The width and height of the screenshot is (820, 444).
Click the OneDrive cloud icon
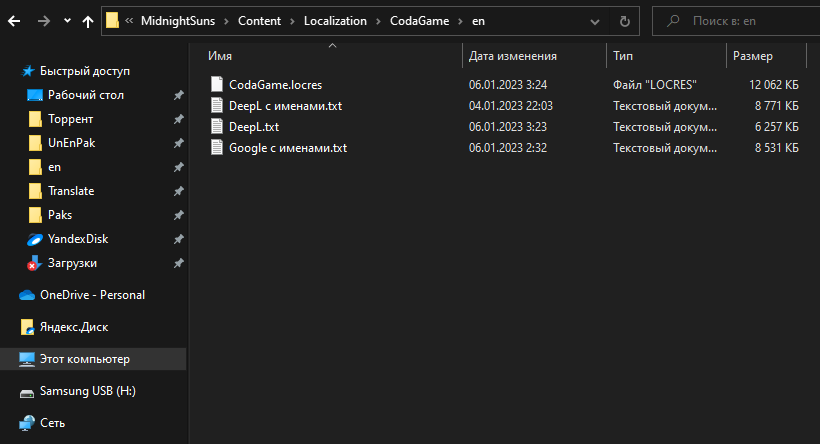pos(27,295)
